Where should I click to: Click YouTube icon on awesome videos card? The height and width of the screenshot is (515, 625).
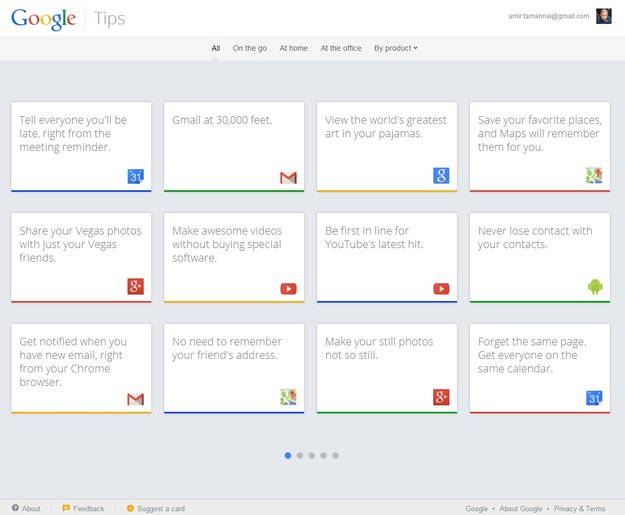[288, 288]
